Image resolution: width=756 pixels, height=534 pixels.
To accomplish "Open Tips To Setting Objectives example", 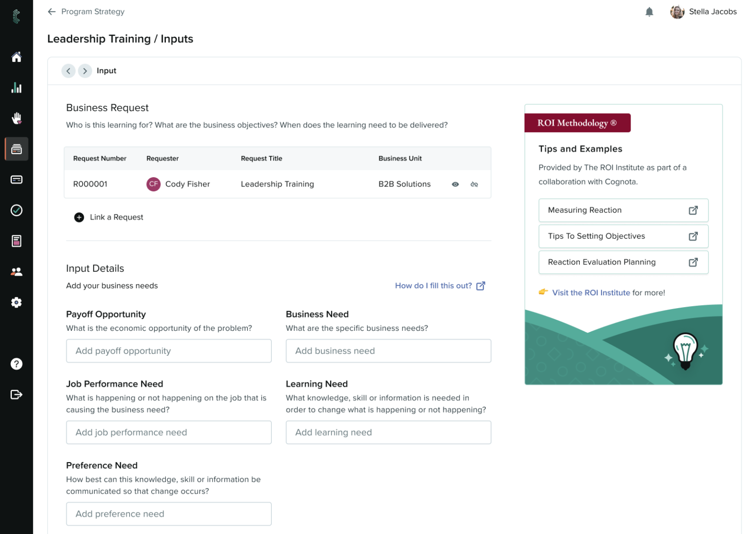I will click(623, 236).
